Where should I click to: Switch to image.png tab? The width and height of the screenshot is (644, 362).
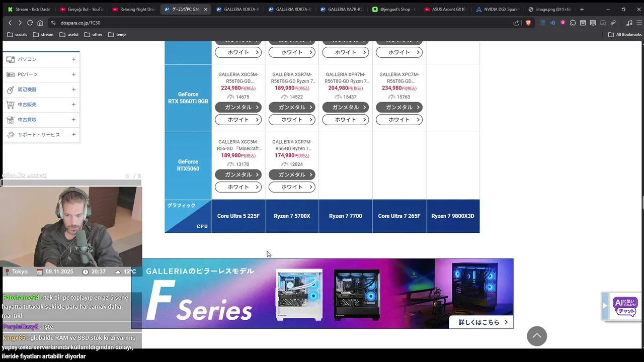[x=550, y=9]
